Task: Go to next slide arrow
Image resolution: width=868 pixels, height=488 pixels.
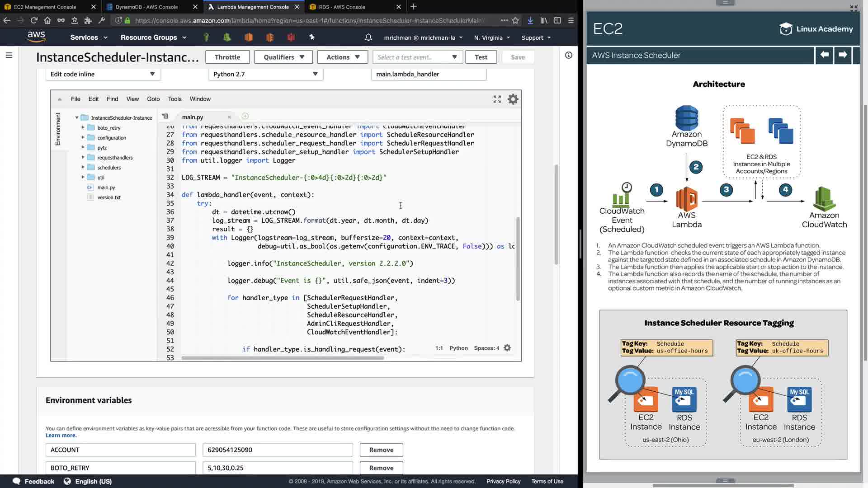Action: pos(843,55)
